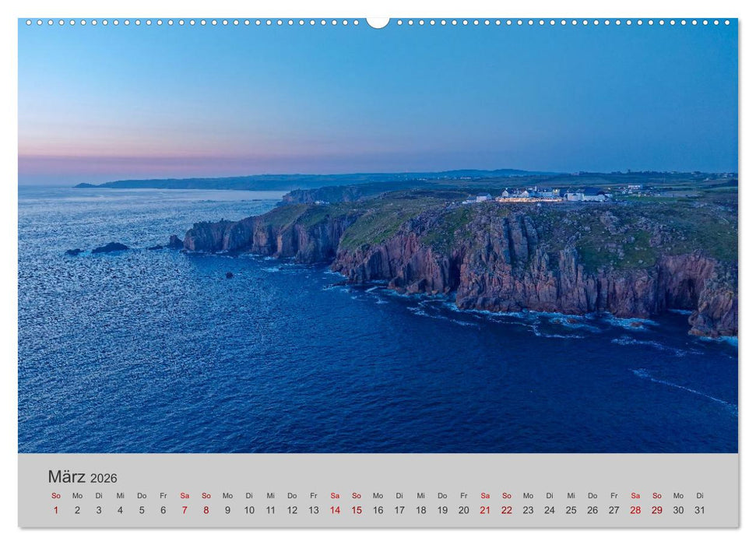The image size is (756, 545).
Task: Select the red Saturday date 7
Action: click(184, 510)
